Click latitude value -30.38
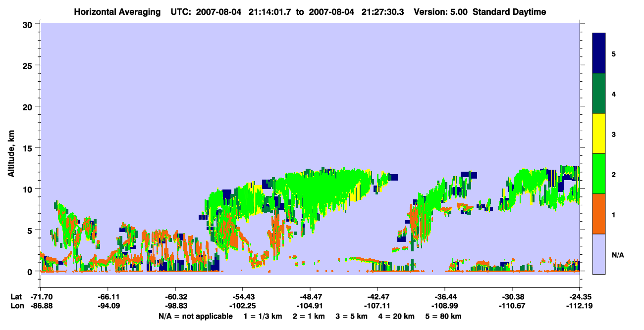Viewport: 644px width, 330px height. (512, 296)
